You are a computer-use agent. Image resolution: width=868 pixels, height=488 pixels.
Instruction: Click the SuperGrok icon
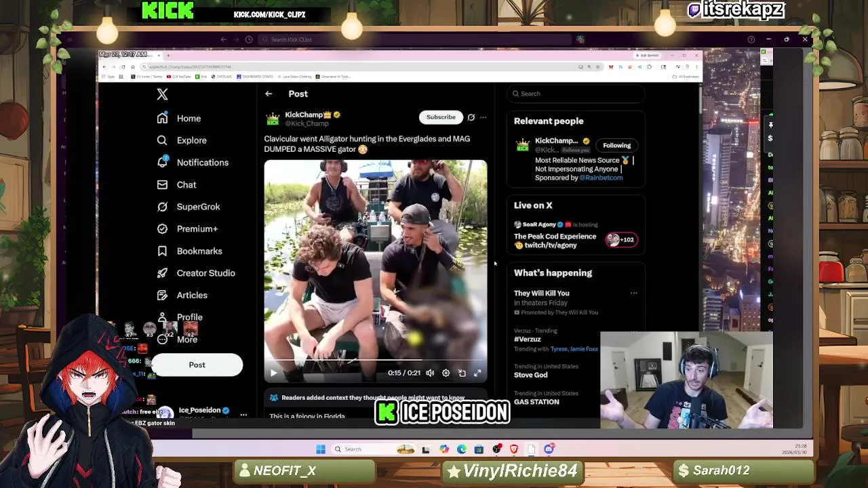pyautogui.click(x=162, y=207)
